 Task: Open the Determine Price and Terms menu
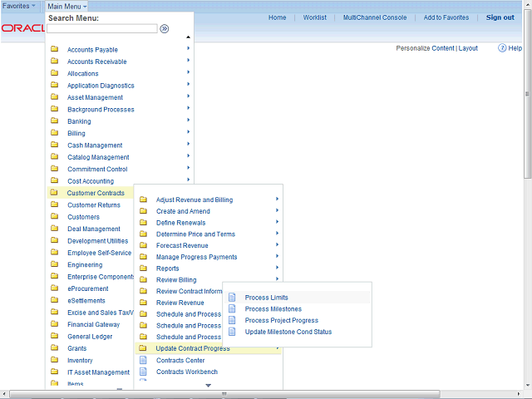pos(195,234)
